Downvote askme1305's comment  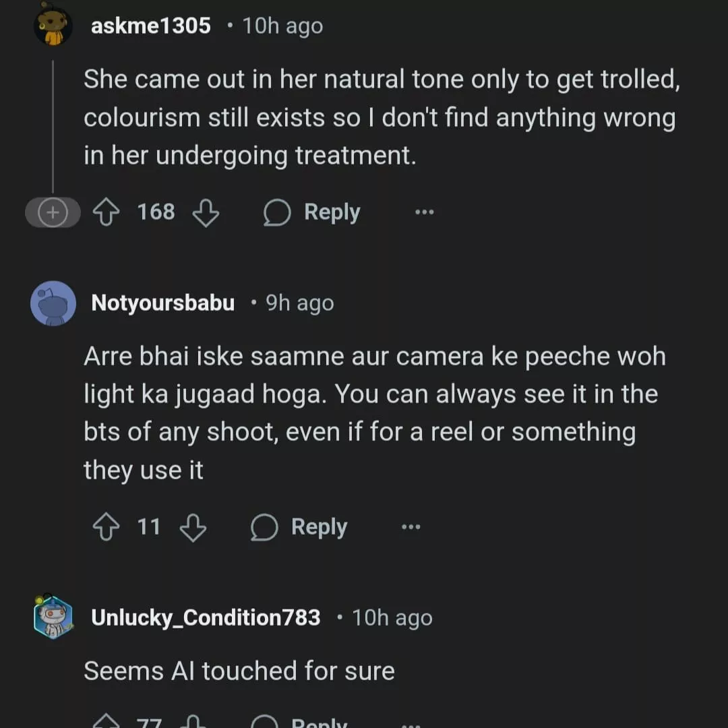tap(206, 213)
